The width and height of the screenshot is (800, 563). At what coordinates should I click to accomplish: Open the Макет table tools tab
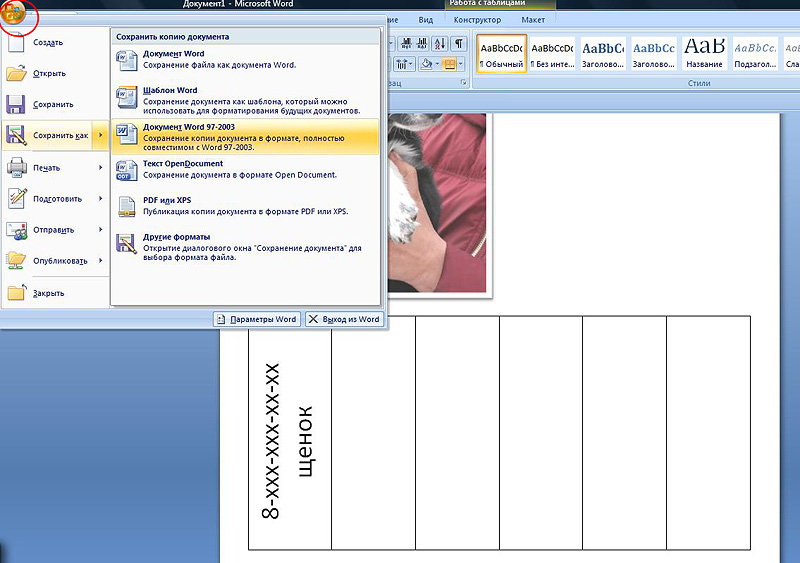pos(533,20)
